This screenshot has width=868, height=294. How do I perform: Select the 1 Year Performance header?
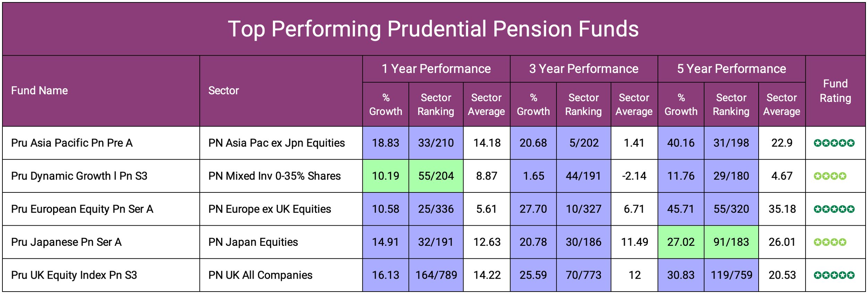click(436, 69)
